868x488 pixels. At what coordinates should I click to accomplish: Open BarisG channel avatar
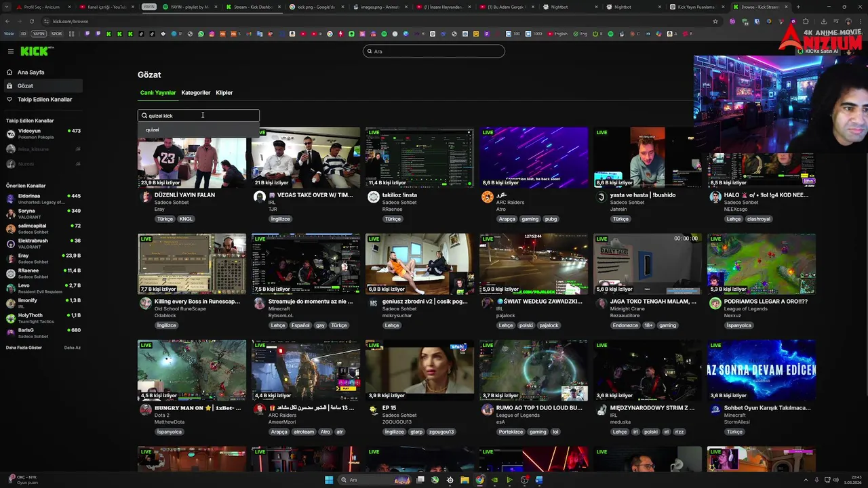click(10, 333)
